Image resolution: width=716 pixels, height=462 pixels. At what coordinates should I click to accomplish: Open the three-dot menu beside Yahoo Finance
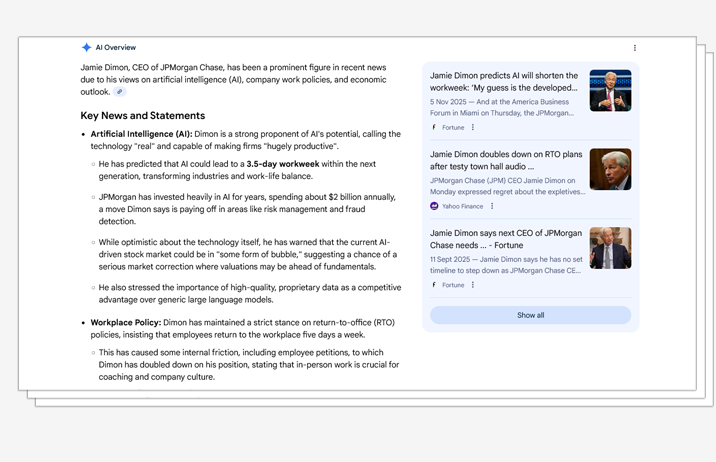492,206
